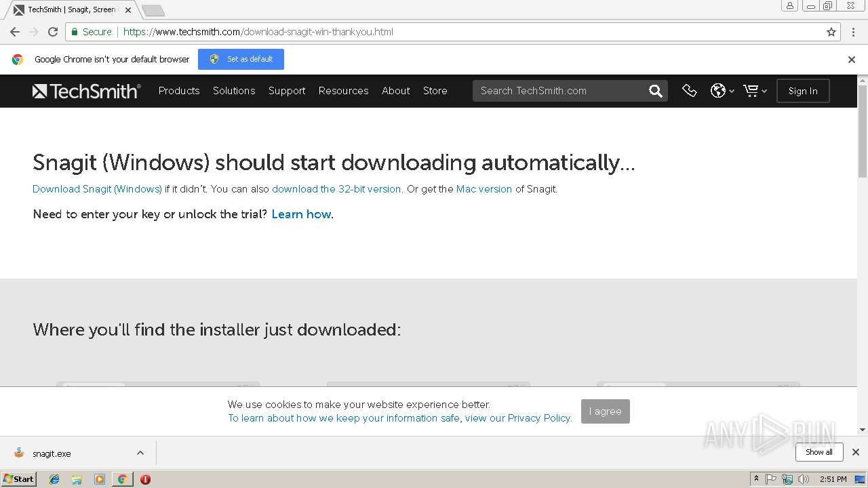This screenshot has width=868, height=488.
Task: Show hidden tray icons arrow
Action: point(756,479)
